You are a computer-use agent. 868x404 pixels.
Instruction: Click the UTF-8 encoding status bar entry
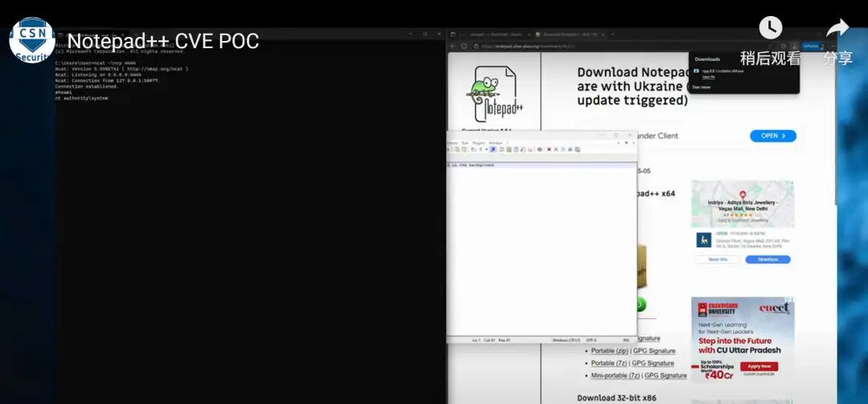[x=592, y=340]
